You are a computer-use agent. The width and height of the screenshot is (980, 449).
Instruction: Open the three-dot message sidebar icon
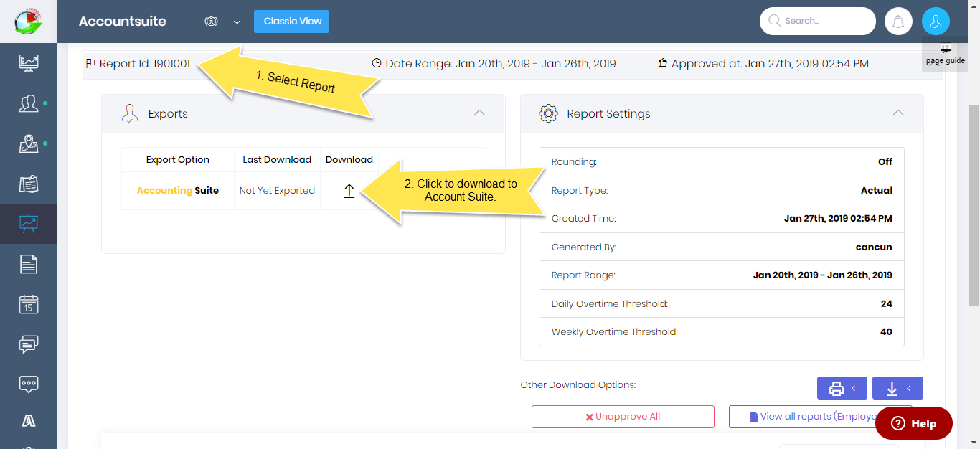pyautogui.click(x=29, y=384)
